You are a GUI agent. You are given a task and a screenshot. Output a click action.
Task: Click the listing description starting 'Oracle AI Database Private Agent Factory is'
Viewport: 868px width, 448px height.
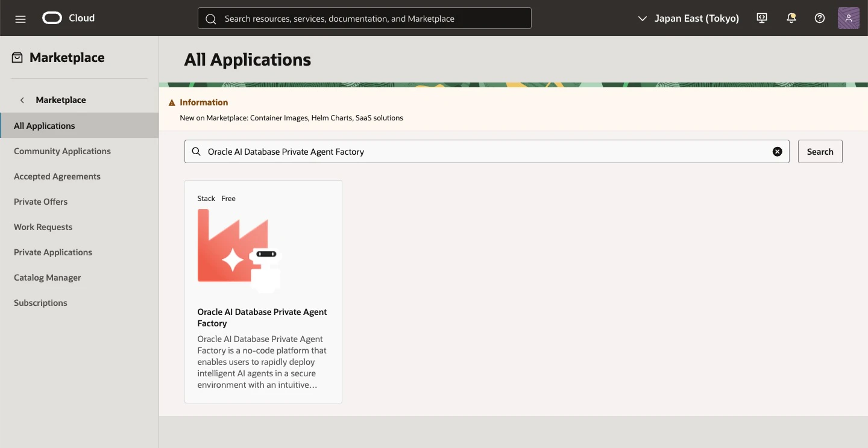262,362
